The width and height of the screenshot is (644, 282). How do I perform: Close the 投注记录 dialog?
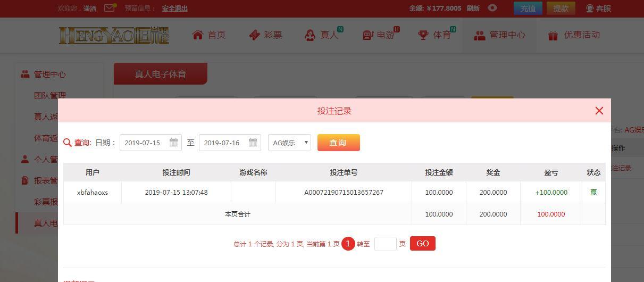coord(599,111)
